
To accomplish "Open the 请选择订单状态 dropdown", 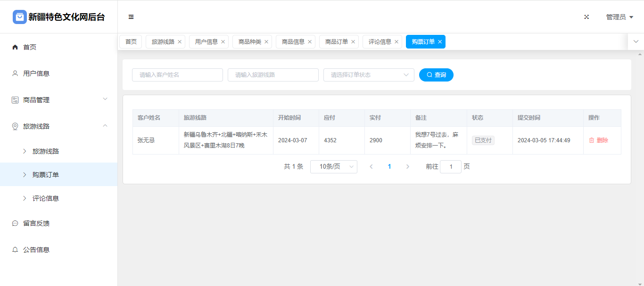I will tap(368, 75).
